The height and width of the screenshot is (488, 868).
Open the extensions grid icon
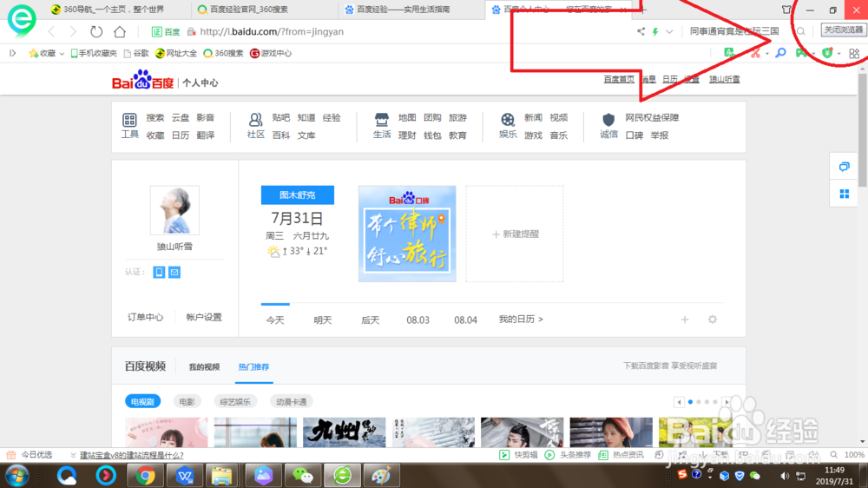854,53
